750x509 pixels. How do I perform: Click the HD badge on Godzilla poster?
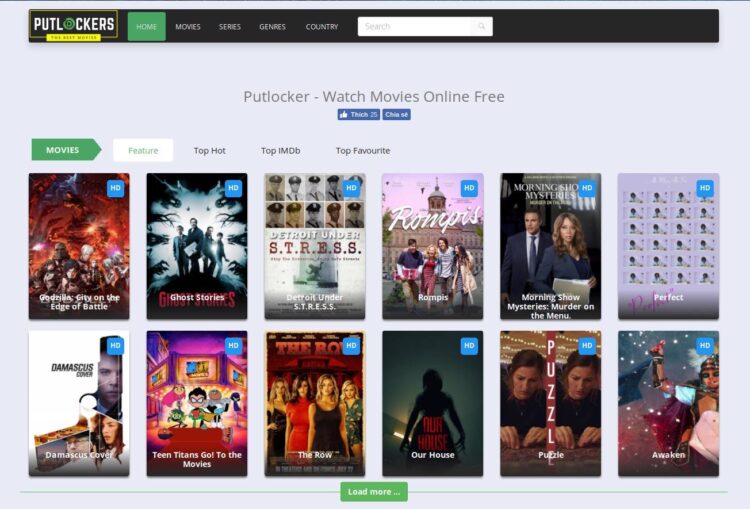[x=115, y=188]
